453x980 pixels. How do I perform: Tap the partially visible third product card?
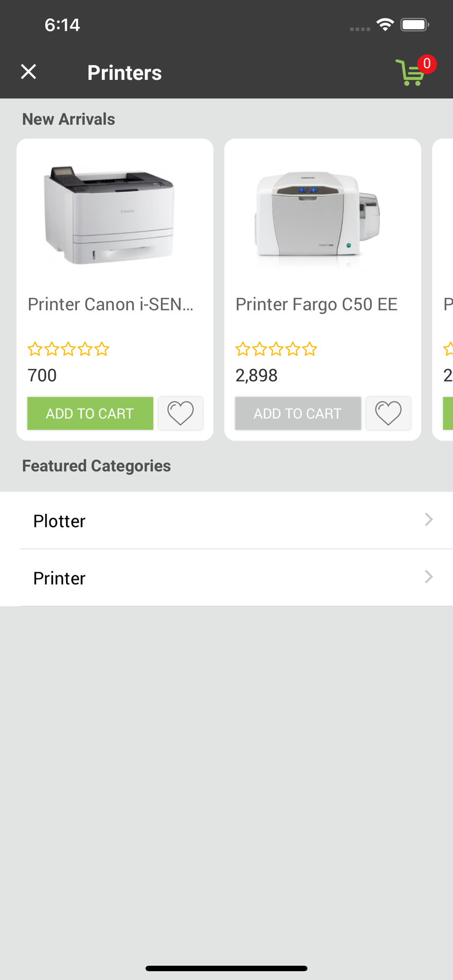[x=444, y=289]
